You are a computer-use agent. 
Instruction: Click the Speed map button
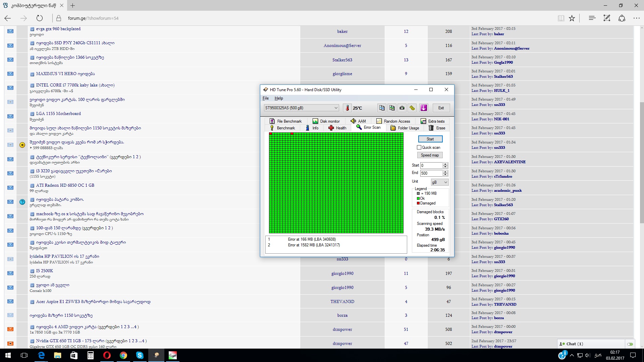click(x=430, y=155)
